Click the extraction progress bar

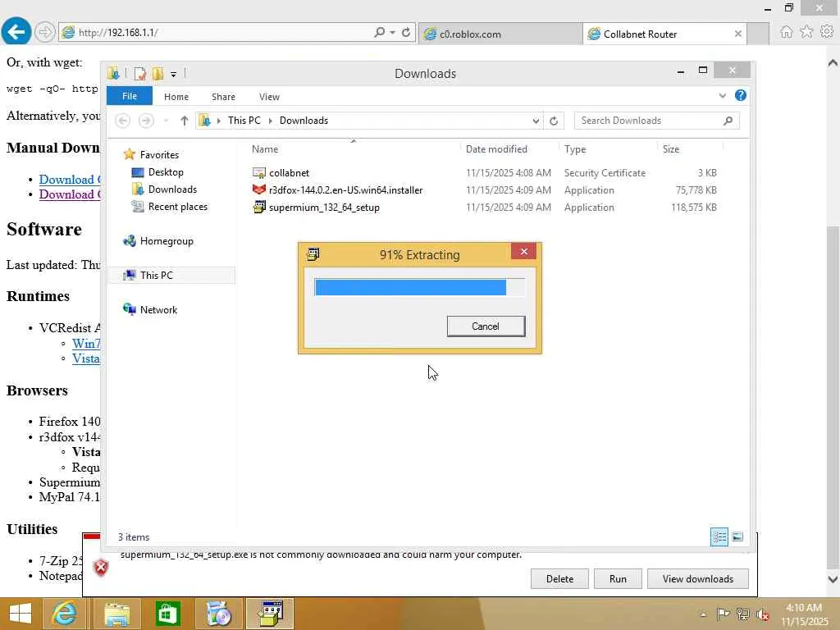419,287
